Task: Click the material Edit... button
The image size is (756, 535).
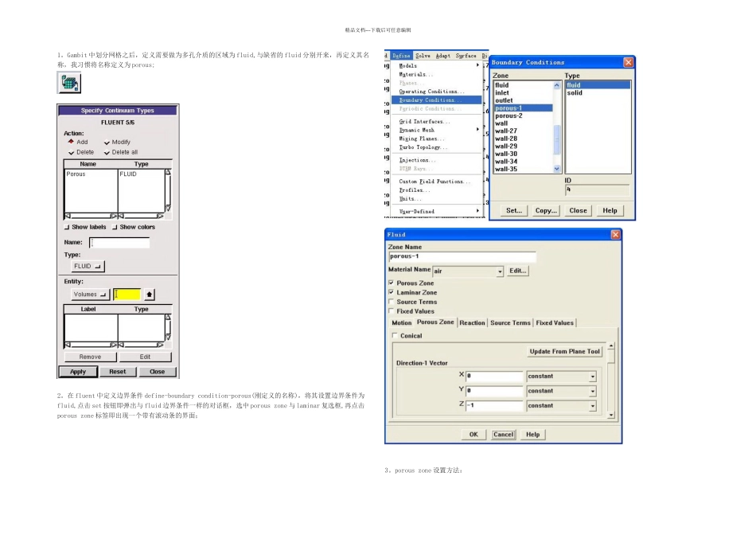Action: pyautogui.click(x=518, y=271)
